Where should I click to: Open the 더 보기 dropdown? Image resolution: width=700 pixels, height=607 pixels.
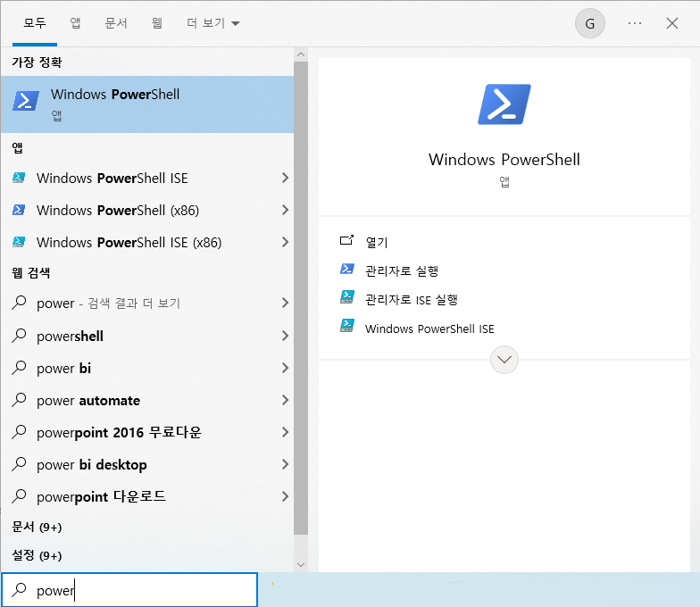[212, 23]
